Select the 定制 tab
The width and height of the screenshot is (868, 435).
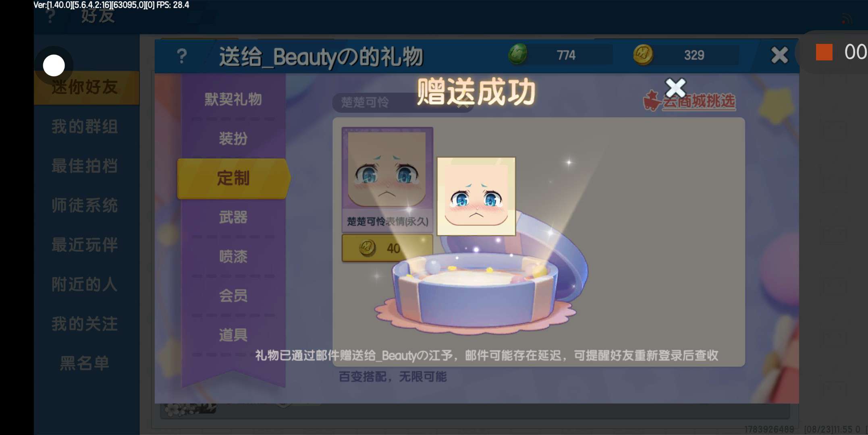[x=233, y=178]
